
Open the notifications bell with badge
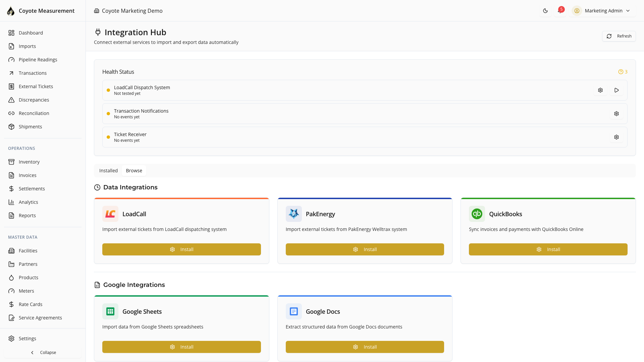[x=560, y=11]
